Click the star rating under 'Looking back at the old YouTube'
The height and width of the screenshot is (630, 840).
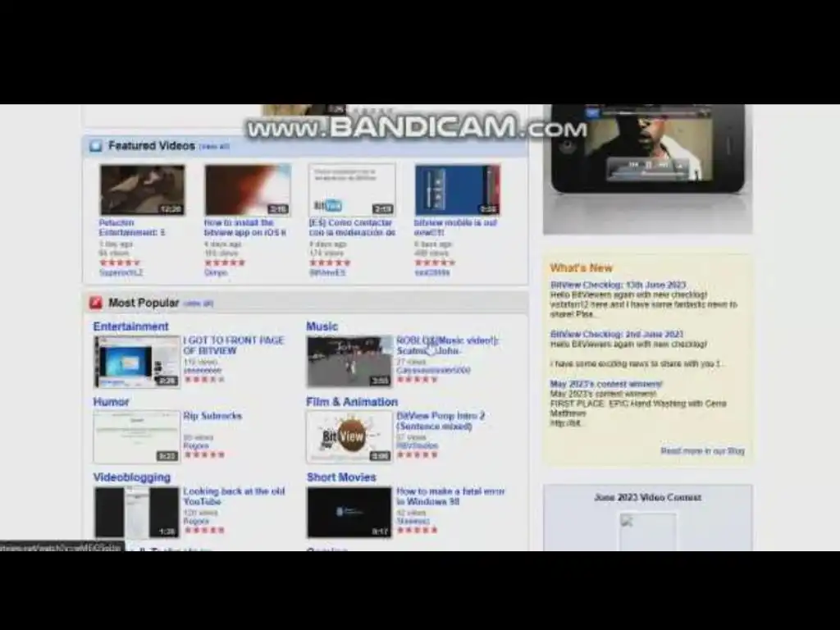tap(204, 531)
